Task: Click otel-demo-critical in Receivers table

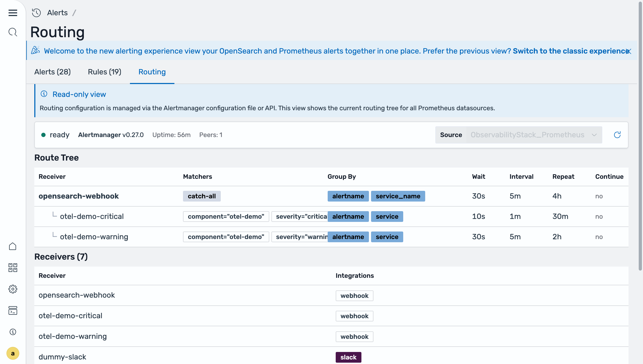Action: (x=70, y=316)
